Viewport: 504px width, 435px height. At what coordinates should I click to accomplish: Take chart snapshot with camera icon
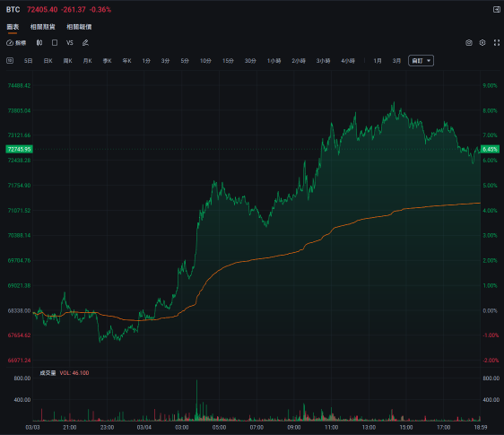(x=469, y=43)
